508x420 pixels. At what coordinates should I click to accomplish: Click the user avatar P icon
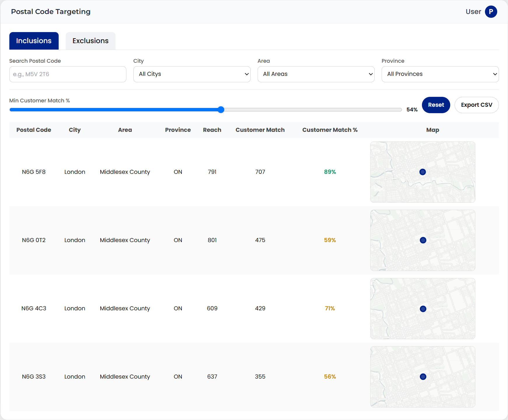tap(491, 12)
